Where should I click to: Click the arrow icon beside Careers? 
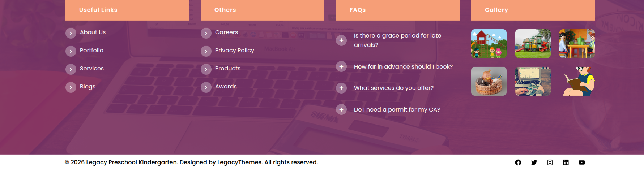coord(206,33)
